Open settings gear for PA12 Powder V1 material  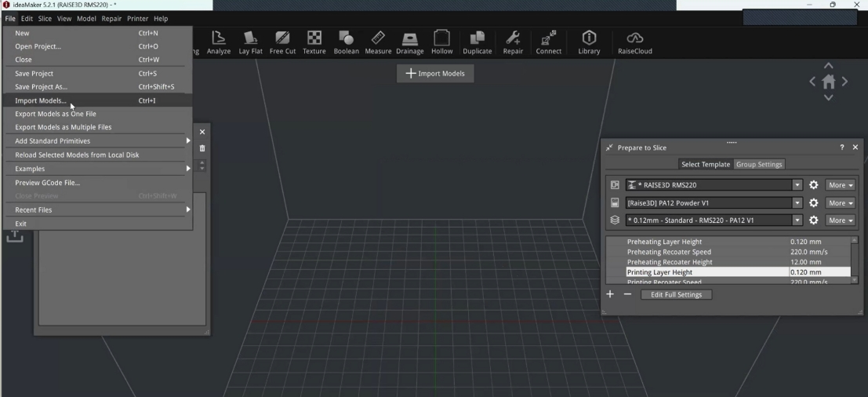[x=813, y=202]
